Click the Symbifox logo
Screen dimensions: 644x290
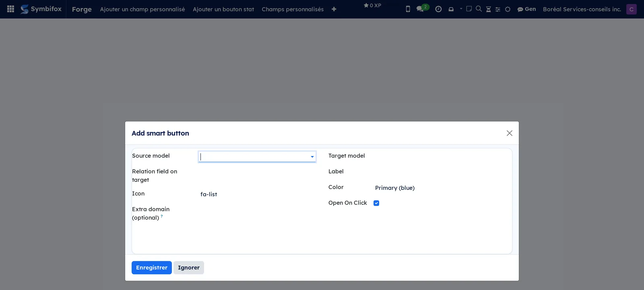click(41, 9)
